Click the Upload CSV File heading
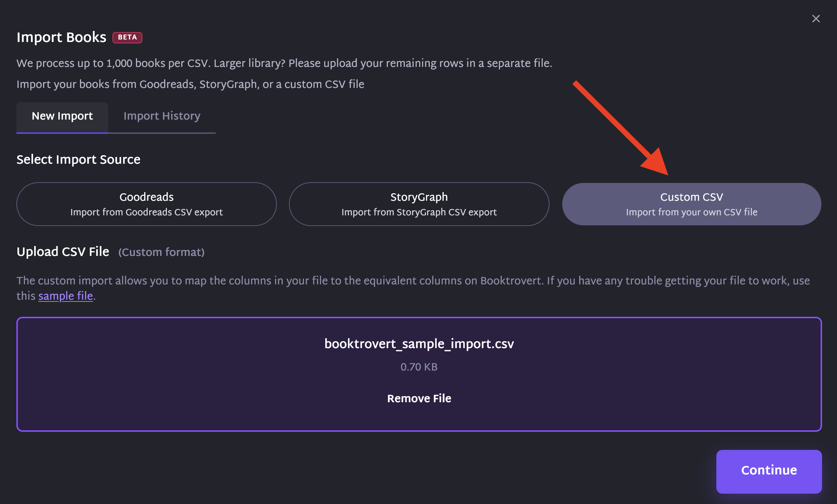 (x=63, y=252)
